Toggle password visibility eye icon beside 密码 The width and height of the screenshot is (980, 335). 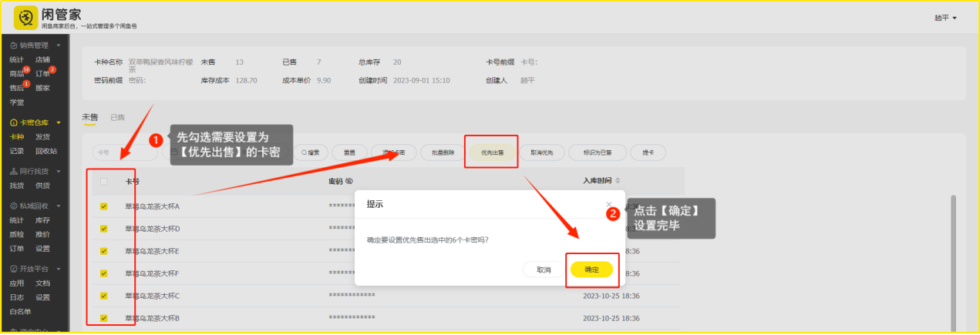[349, 182]
